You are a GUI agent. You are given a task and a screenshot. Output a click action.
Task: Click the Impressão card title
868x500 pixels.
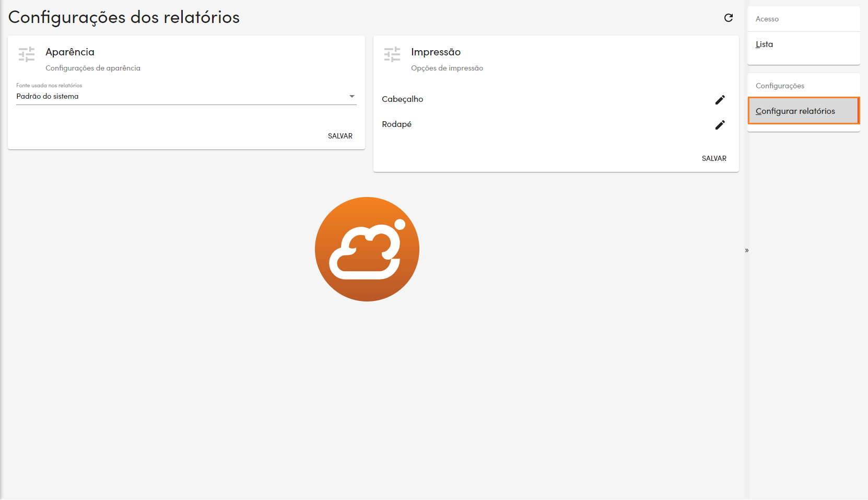point(436,52)
